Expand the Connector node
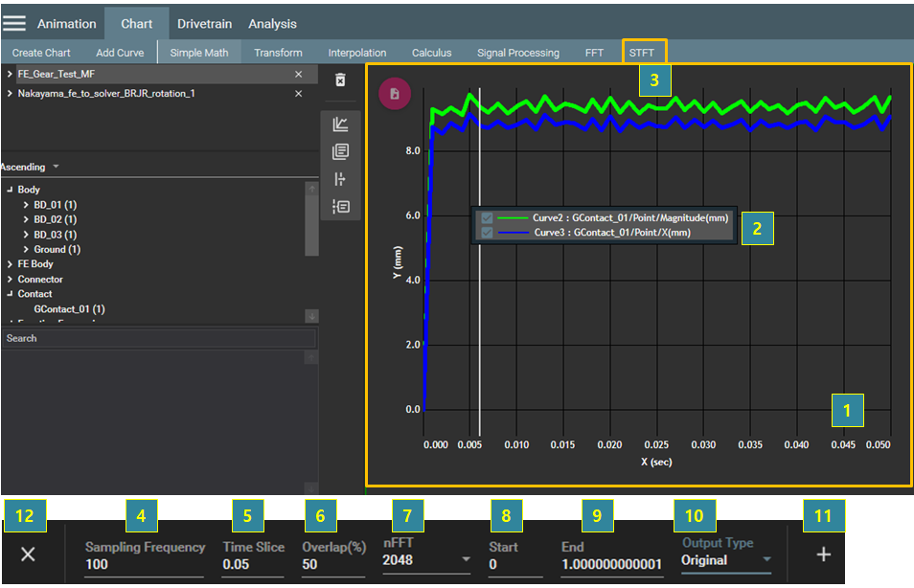Image resolution: width=914 pixels, height=588 pixels. click(x=10, y=279)
